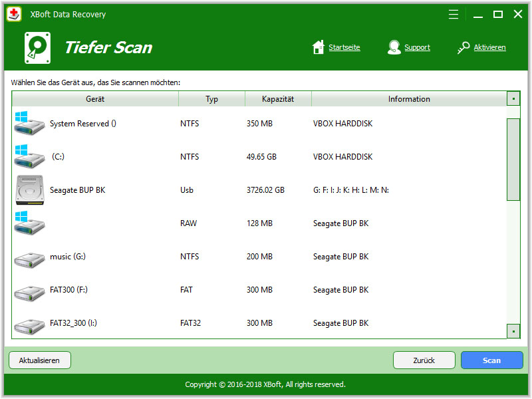Maximize the XBoft window
The image size is (532, 399).
pyautogui.click(x=497, y=14)
